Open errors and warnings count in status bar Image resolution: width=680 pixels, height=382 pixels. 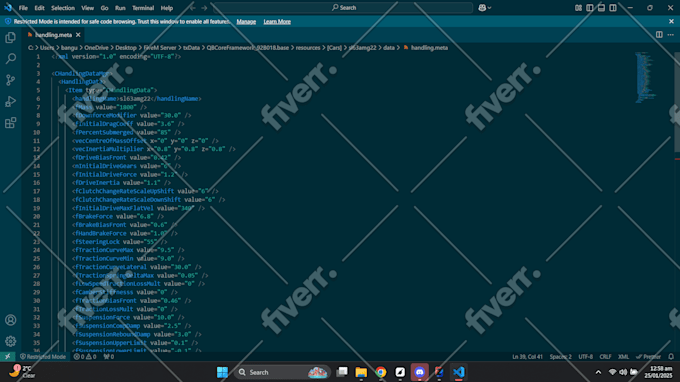click(x=85, y=356)
